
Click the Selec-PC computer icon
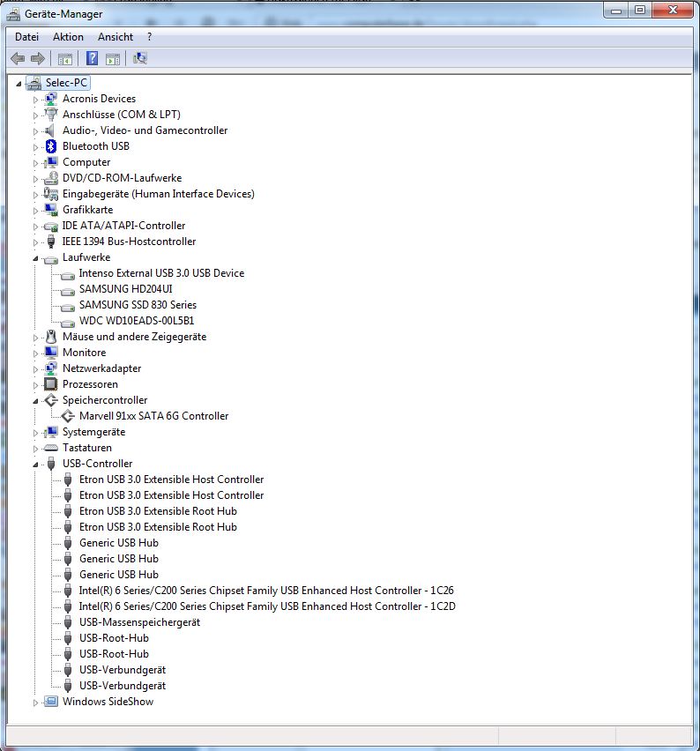[34, 83]
